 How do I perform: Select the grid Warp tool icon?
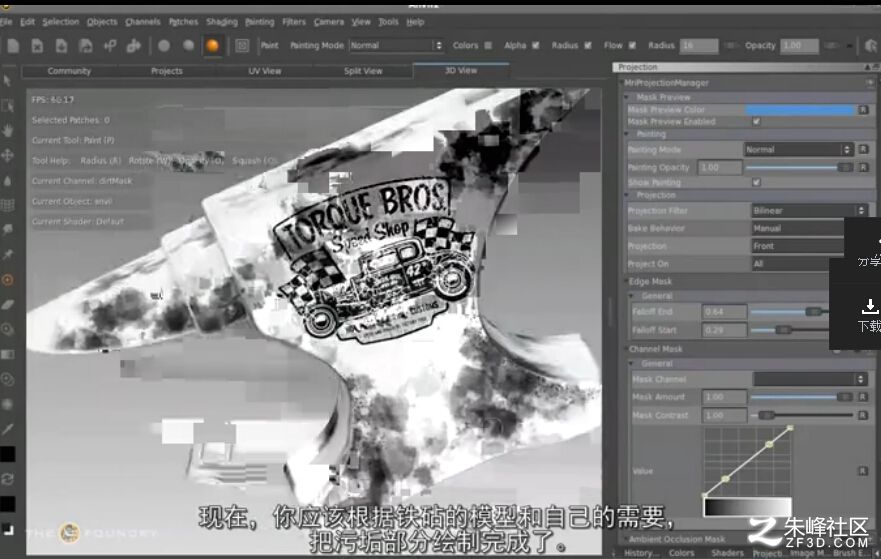tap(7, 205)
